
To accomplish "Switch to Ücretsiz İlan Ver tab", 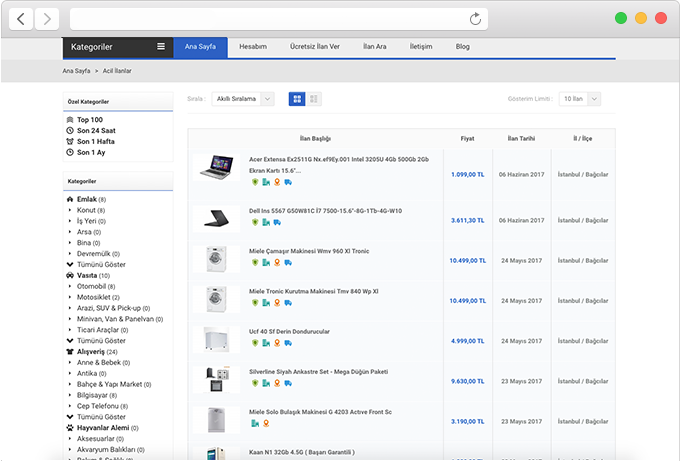I will pyautogui.click(x=315, y=47).
